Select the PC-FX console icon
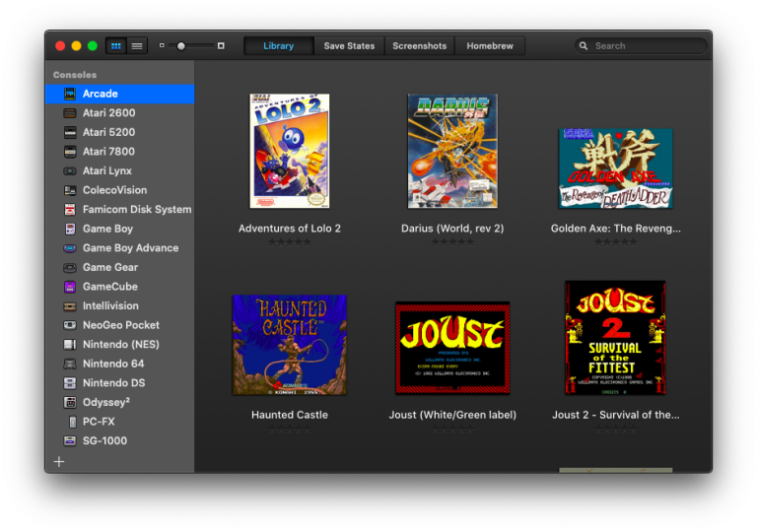Viewport: 757px width, 532px height. click(70, 422)
